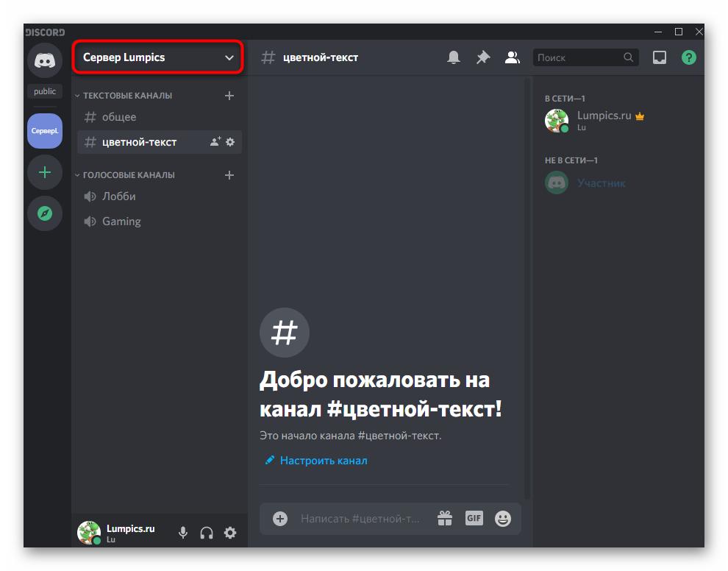
Task: Open User Settings gear icon
Action: click(230, 533)
